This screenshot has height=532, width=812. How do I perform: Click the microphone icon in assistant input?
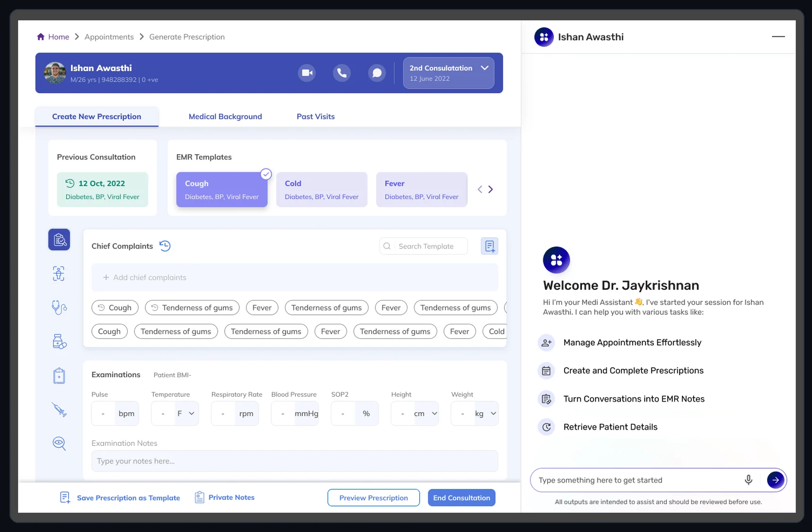[x=749, y=480]
